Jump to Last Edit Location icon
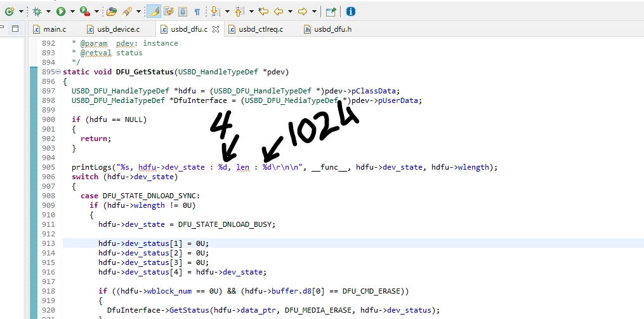Image resolution: width=644 pixels, height=319 pixels. [263, 11]
